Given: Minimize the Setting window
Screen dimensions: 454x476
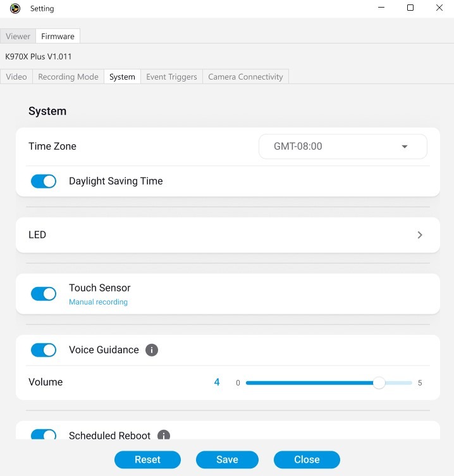Looking at the screenshot, I should (381, 8).
